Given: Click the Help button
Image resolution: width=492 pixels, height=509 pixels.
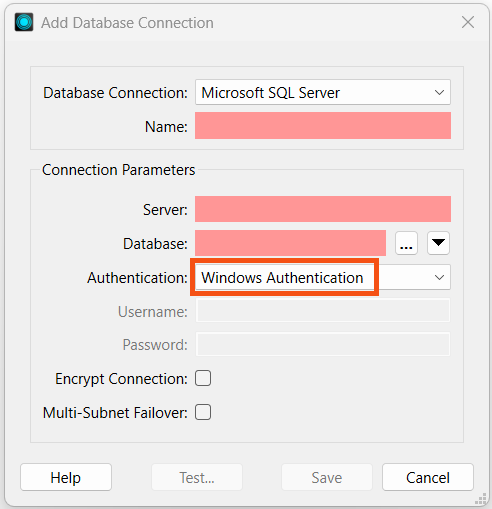Looking at the screenshot, I should pyautogui.click(x=66, y=477).
